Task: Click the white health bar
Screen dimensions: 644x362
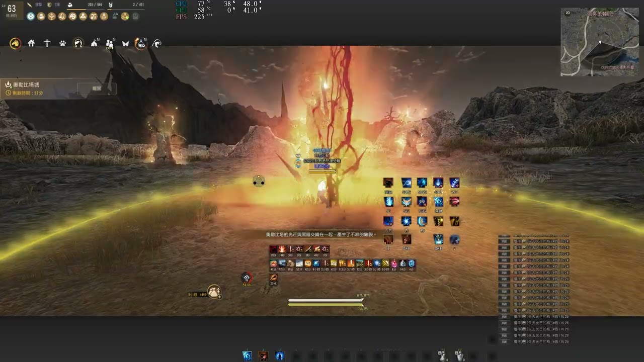Action: pyautogui.click(x=325, y=301)
